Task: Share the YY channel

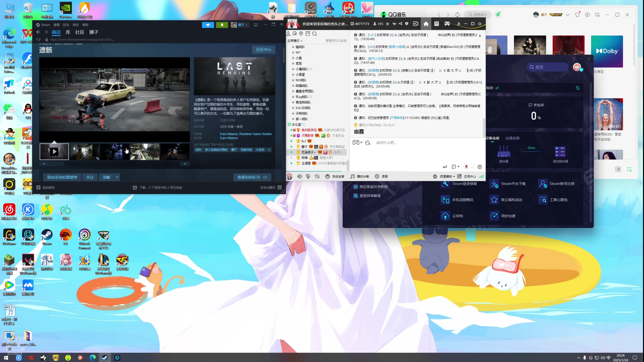Action: [400, 24]
